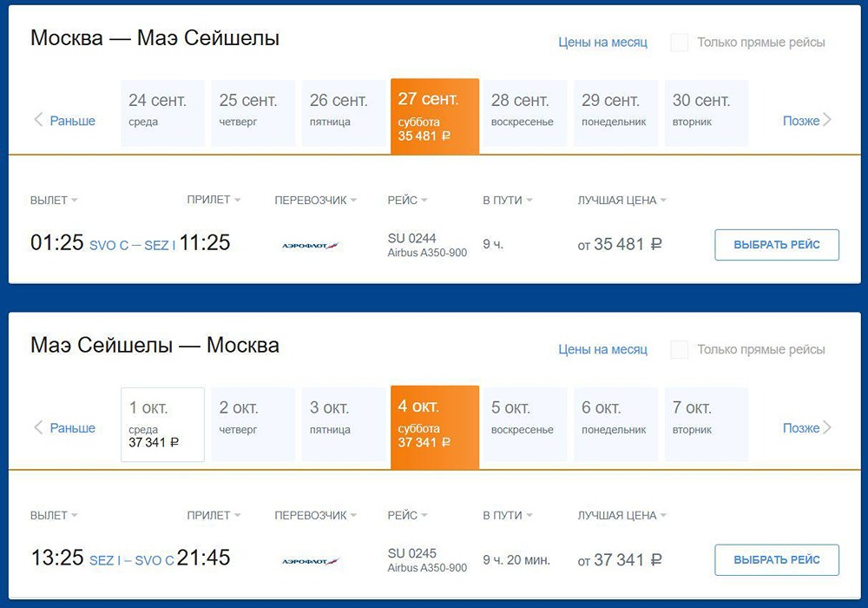Sort outbound flights by ВЫЛЕТ departure time
Screen dimensions: 868x608
54,201
